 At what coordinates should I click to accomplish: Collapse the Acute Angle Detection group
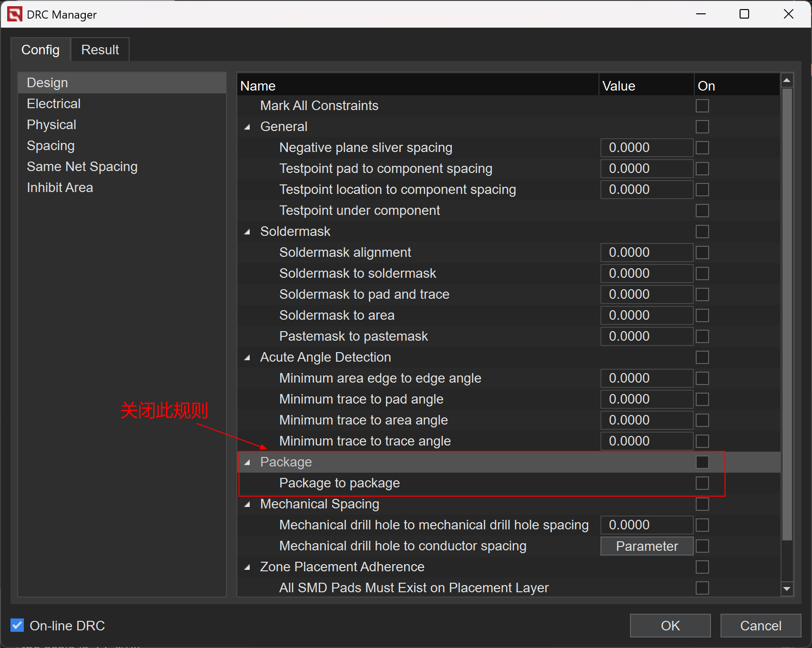[247, 358]
